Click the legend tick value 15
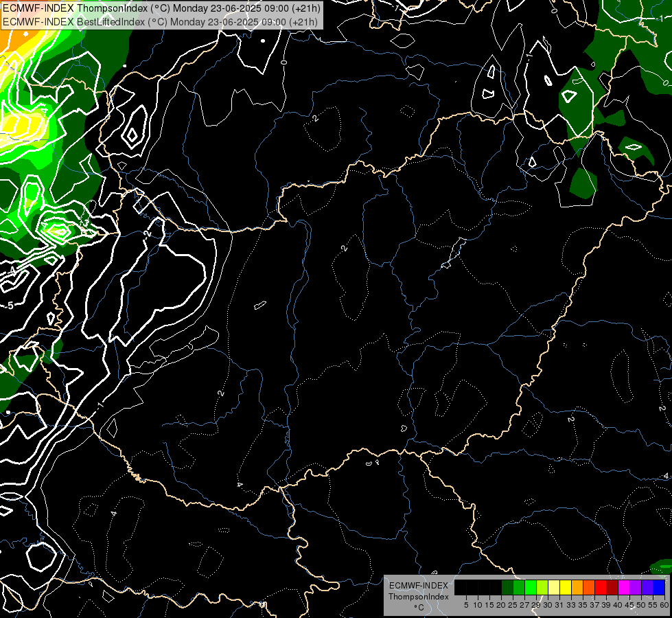672x618 pixels. (490, 605)
